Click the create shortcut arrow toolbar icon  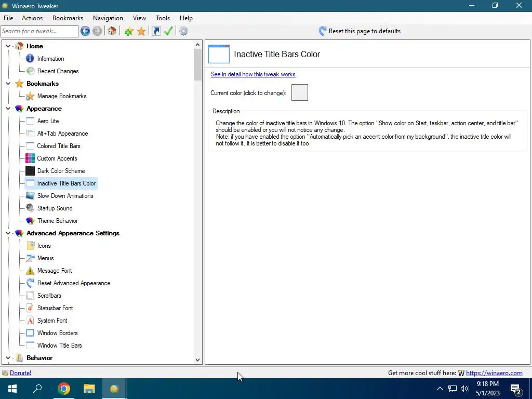click(156, 31)
